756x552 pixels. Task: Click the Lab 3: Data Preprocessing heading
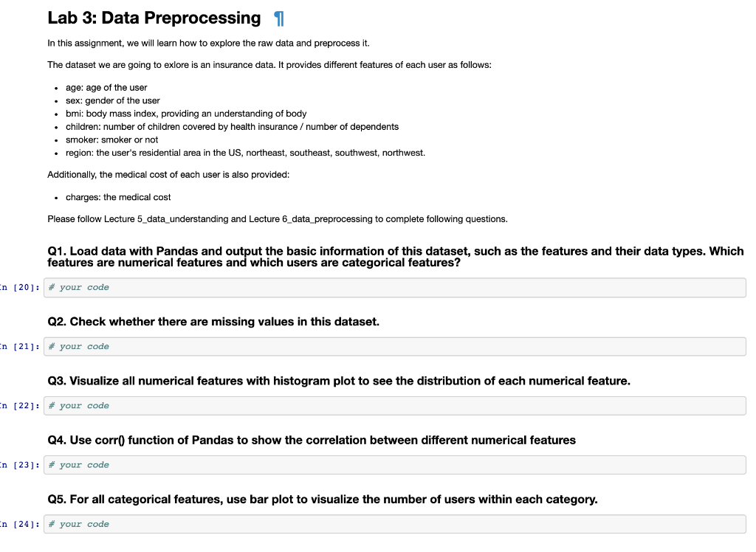152,17
